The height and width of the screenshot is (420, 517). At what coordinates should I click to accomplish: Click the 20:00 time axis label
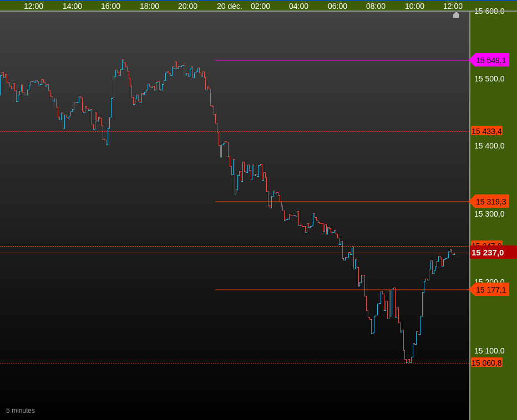[187, 6]
